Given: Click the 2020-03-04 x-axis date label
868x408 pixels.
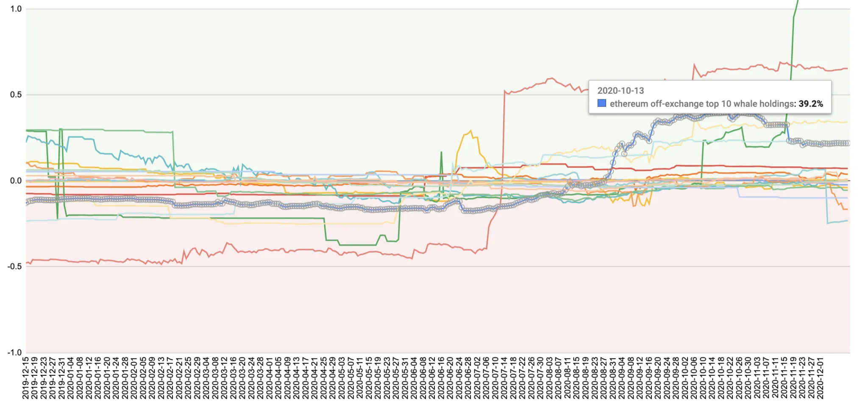Looking at the screenshot, I should pyautogui.click(x=206, y=377).
